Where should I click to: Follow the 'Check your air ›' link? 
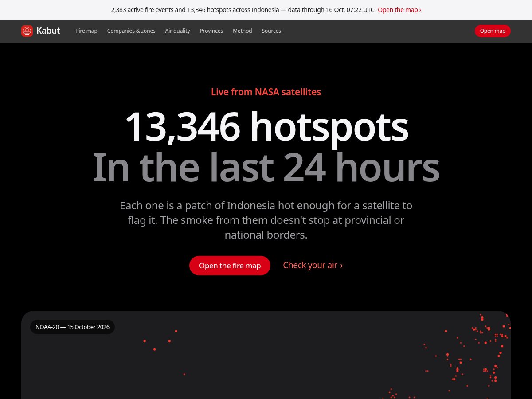(313, 265)
